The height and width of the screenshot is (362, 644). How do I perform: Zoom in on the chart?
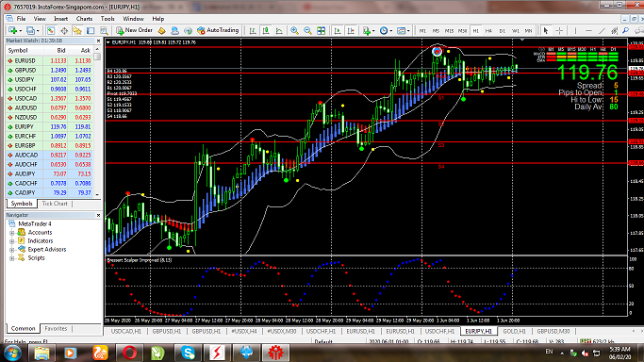294,30
